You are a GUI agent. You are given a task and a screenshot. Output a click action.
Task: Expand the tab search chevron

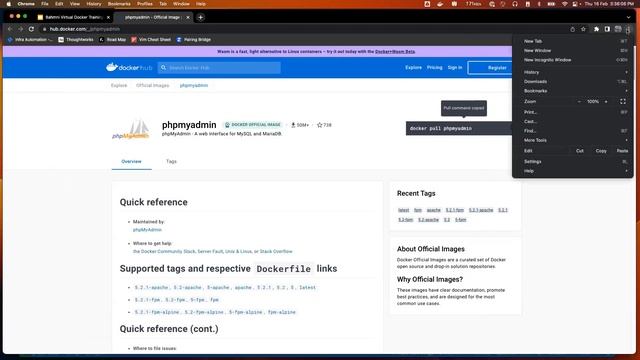click(628, 18)
